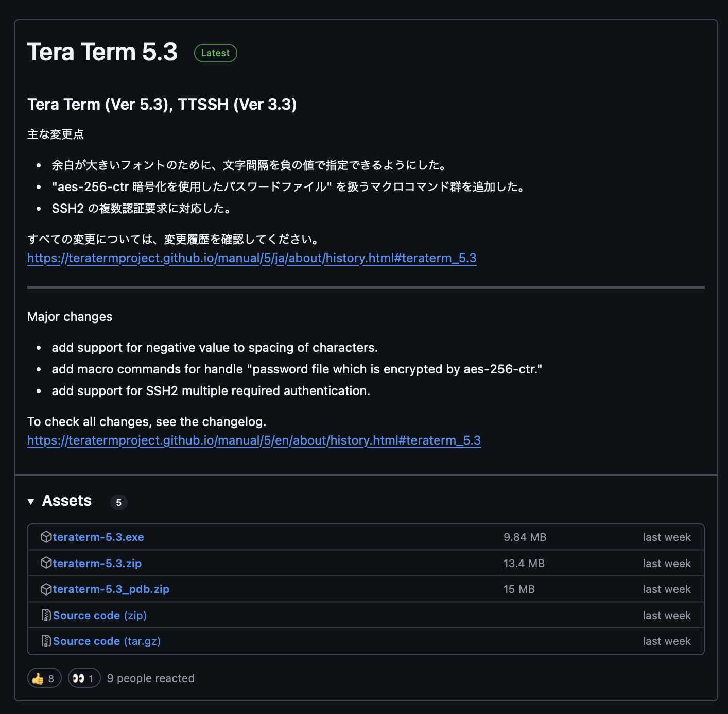Download teraterm-5.3_pdb.zip

tap(111, 589)
